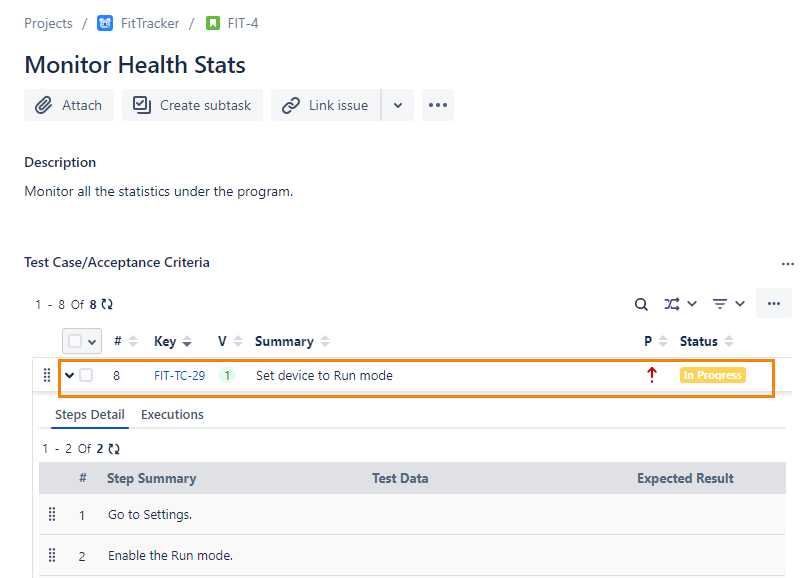810x578 pixels.
Task: Open the FIT-TC-29 issue key link
Action: (178, 374)
